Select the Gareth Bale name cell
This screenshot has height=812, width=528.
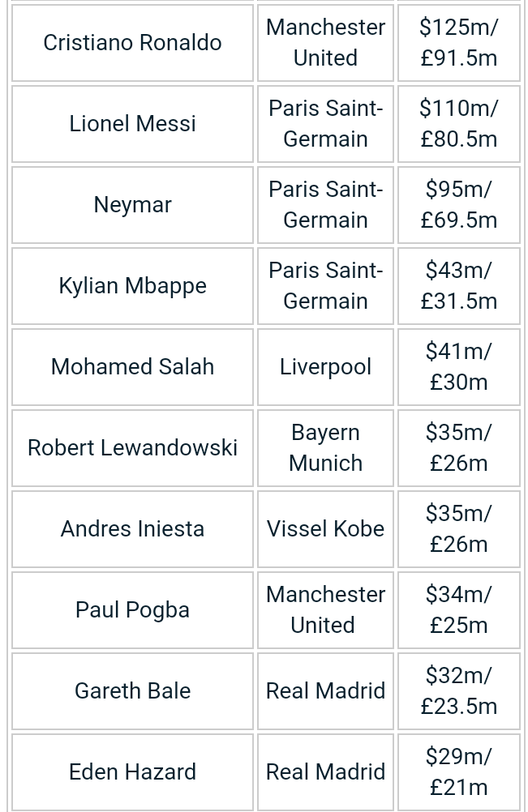(x=133, y=690)
